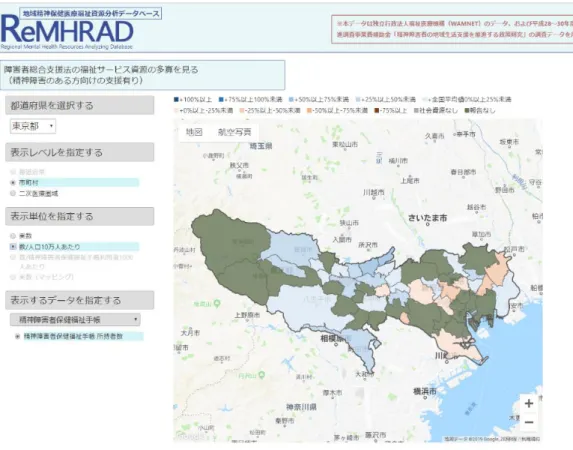Click the Google logo on the map
Image resolution: width=573 pixels, height=450 pixels.
tap(189, 436)
